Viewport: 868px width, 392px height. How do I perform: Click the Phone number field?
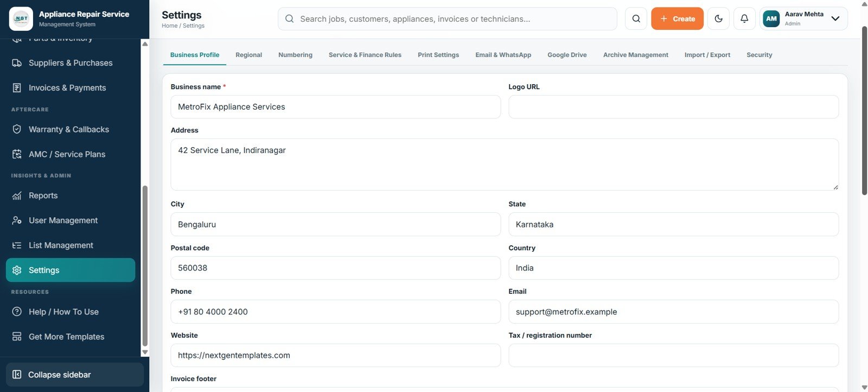pyautogui.click(x=335, y=312)
